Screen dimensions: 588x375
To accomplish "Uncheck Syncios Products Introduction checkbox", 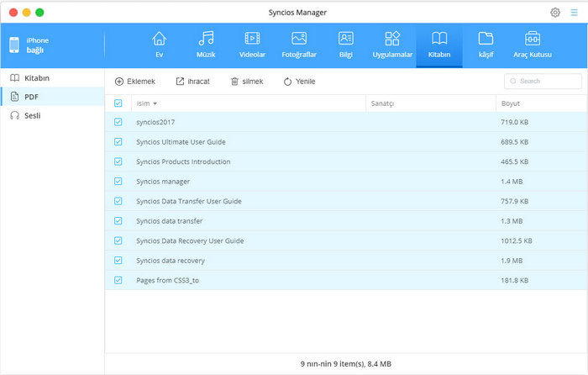I will (x=118, y=161).
